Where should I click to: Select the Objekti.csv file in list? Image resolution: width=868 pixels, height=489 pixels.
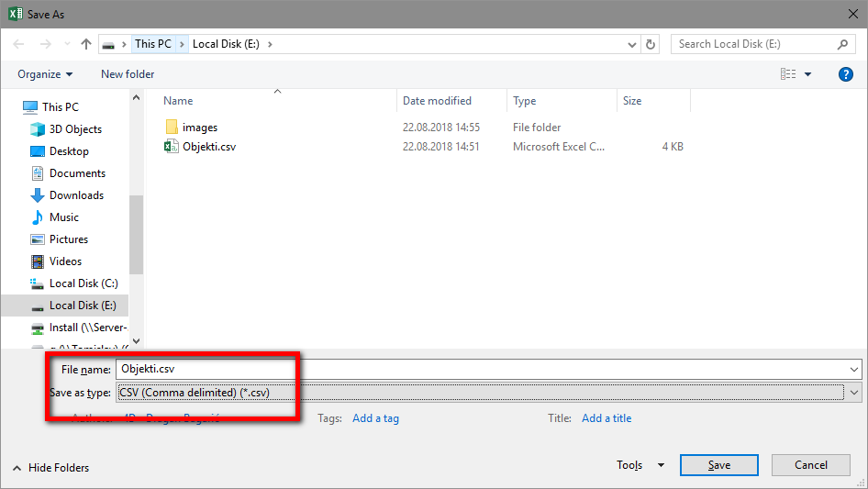point(208,146)
